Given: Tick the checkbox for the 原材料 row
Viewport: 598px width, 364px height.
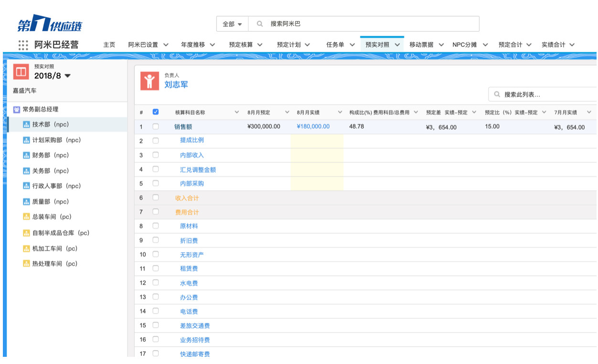Looking at the screenshot, I should click(155, 226).
